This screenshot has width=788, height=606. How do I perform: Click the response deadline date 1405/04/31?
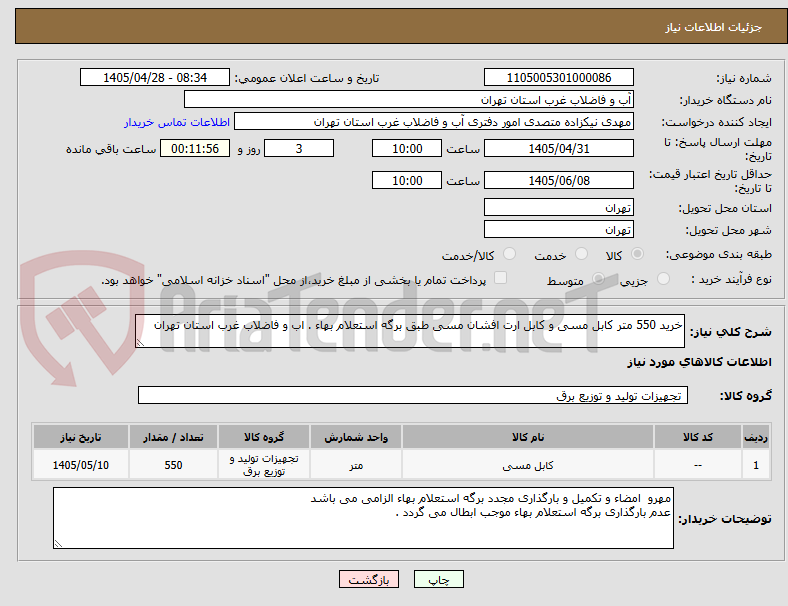(x=558, y=148)
